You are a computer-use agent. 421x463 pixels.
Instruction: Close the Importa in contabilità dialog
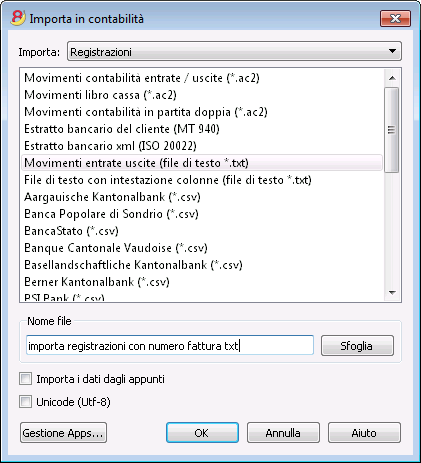coord(395,18)
